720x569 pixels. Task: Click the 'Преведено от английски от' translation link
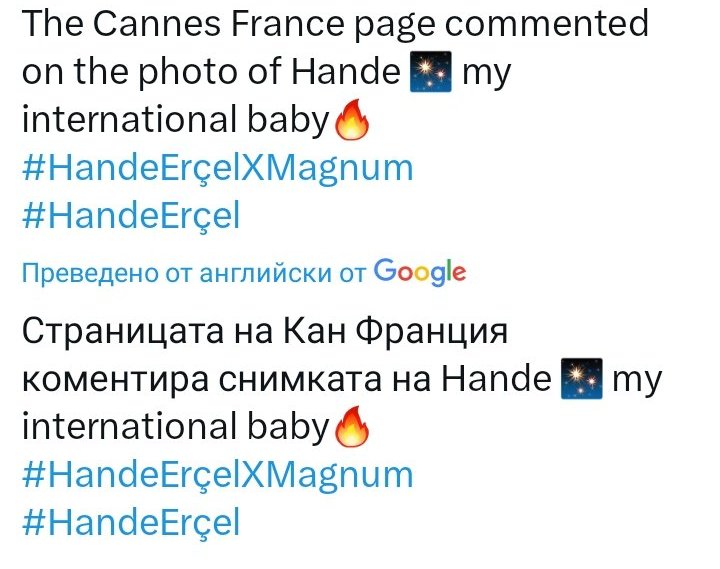(194, 273)
